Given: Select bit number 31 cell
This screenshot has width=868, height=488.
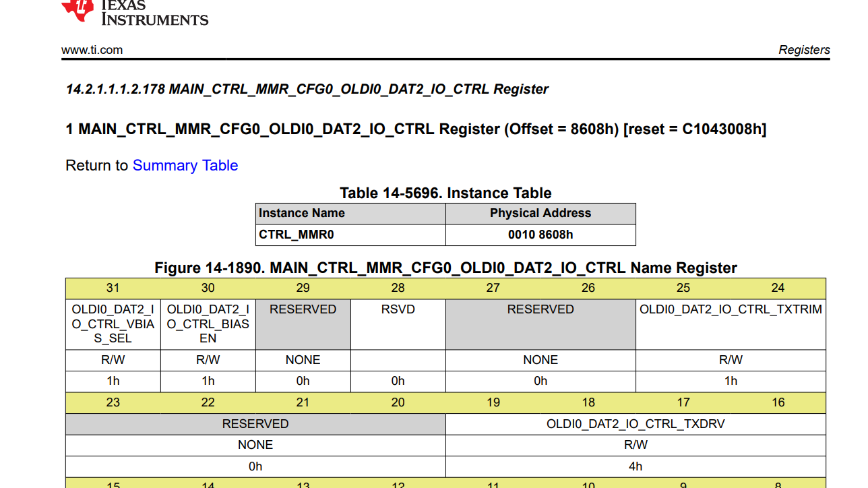Looking at the screenshot, I should (113, 288).
